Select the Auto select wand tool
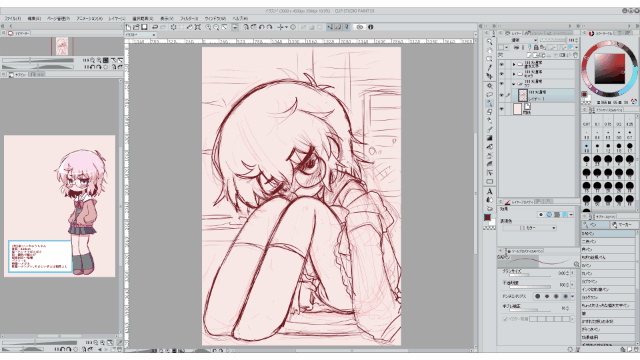The height and width of the screenshot is (360, 640). [x=489, y=86]
